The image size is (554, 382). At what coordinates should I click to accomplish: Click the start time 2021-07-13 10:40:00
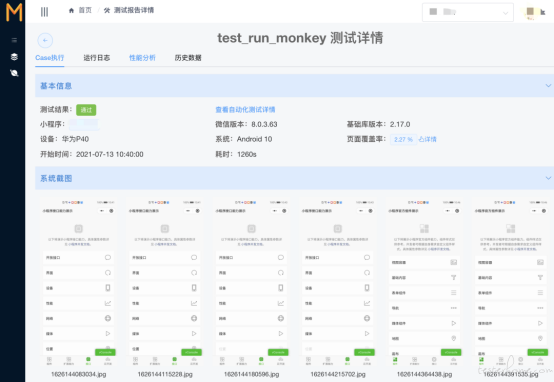pos(110,154)
